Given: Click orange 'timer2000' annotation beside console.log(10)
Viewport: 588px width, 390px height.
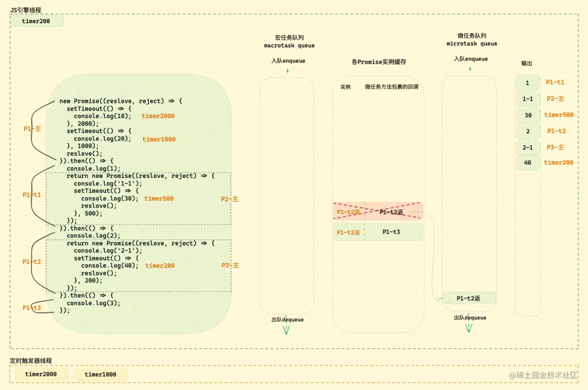Looking at the screenshot, I should tap(158, 116).
